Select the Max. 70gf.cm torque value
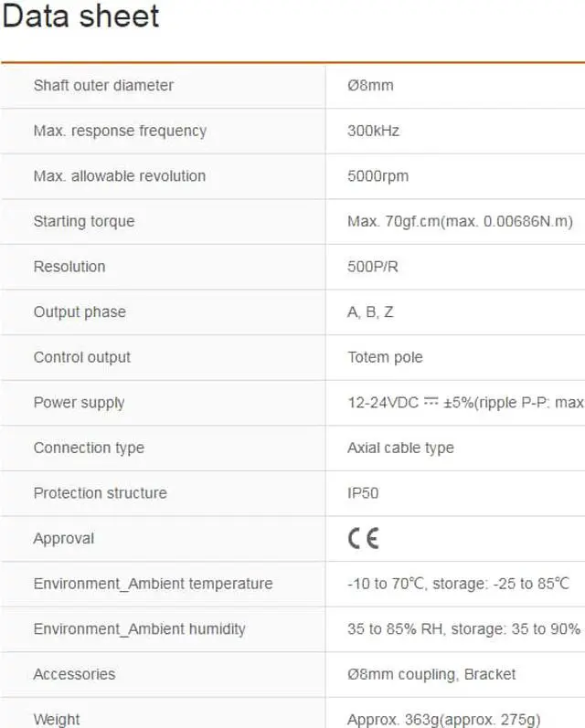The width and height of the screenshot is (585, 728). click(x=460, y=221)
